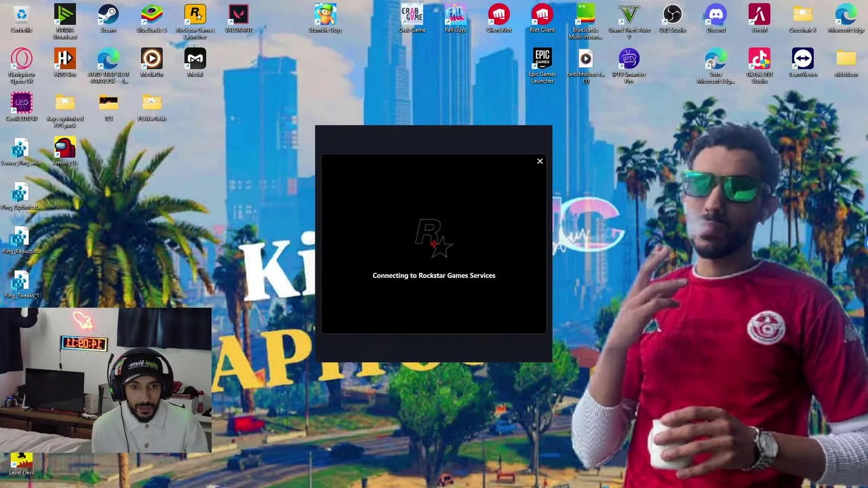Screen dimensions: 868x488
Task: Open the MediaOn shortcut
Action: [152, 63]
